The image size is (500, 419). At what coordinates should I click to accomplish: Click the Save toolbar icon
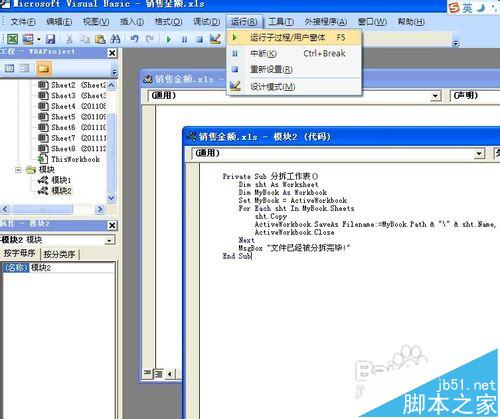coord(51,39)
